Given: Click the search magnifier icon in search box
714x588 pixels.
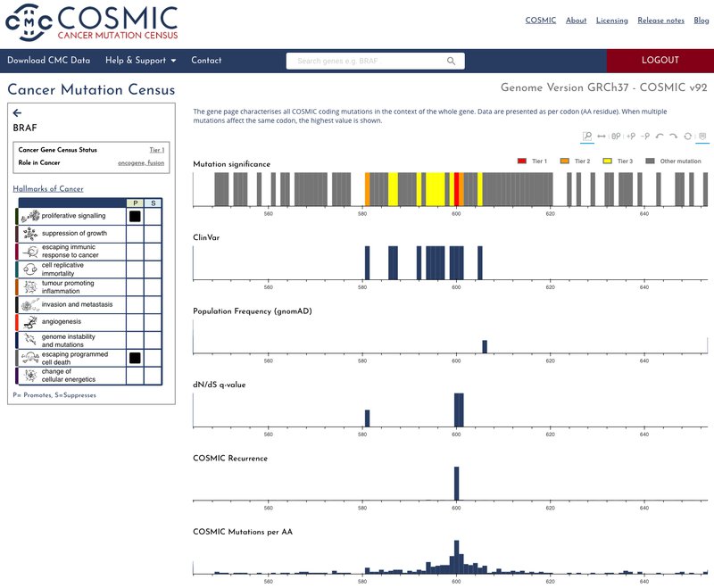Looking at the screenshot, I should click(452, 61).
